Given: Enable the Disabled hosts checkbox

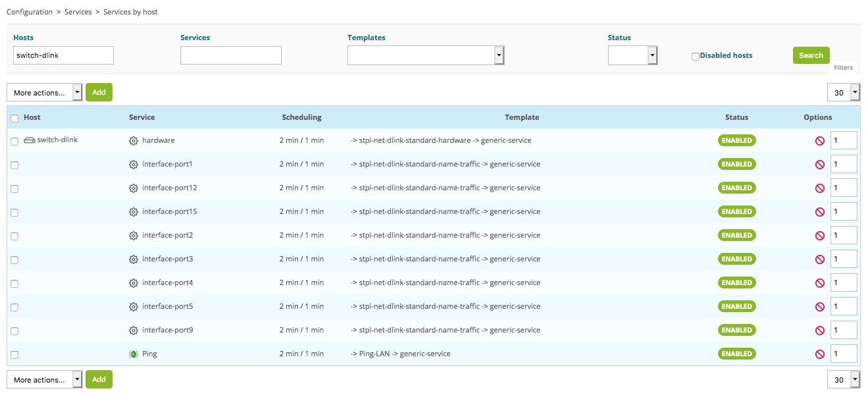Looking at the screenshot, I should 696,57.
